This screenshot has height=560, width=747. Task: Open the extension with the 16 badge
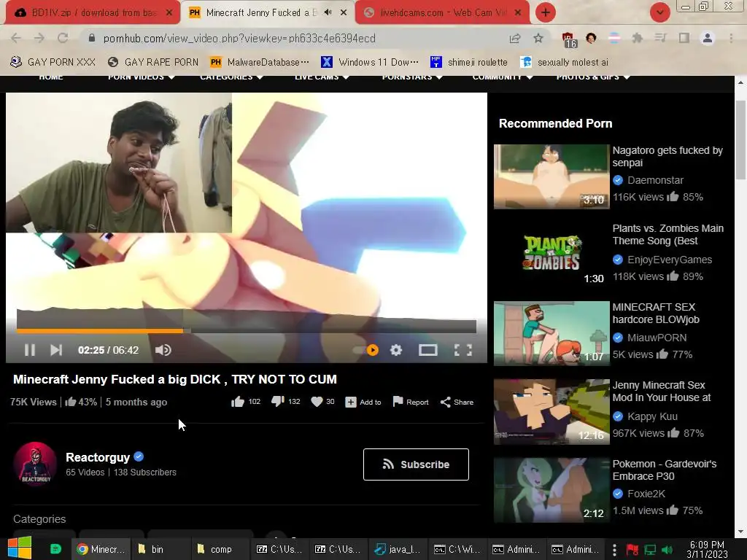click(x=569, y=39)
